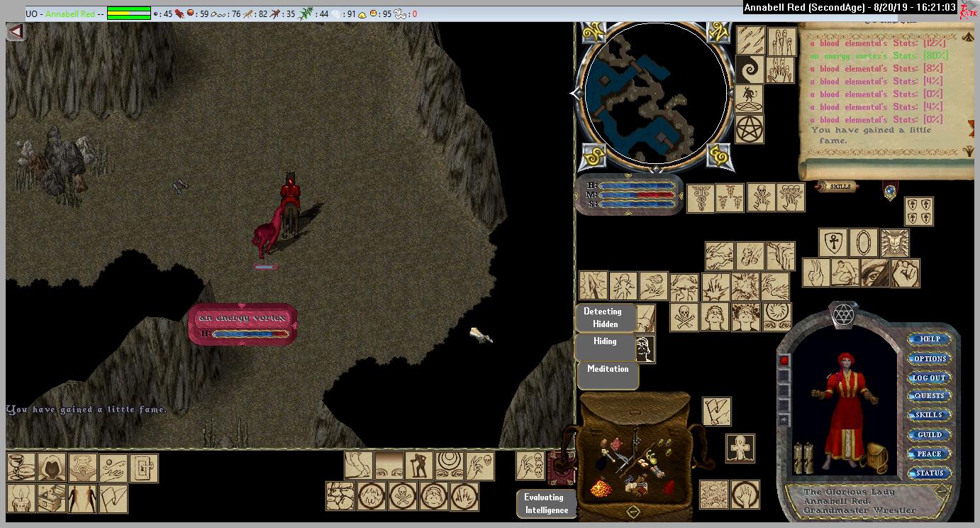Click the skull and crossbones poison icon
Viewport: 980px width, 528px height.
tap(685, 317)
